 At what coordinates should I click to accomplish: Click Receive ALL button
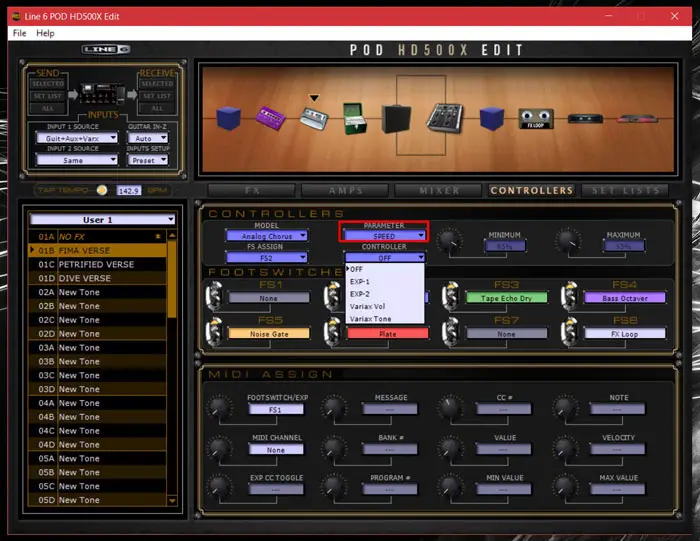tap(157, 108)
